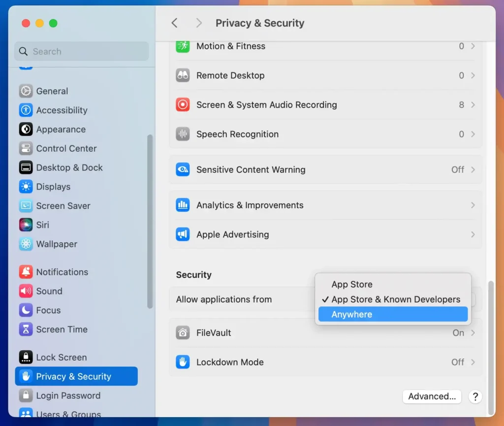
Task: Open Accessibility icon in sidebar
Action: click(x=26, y=110)
